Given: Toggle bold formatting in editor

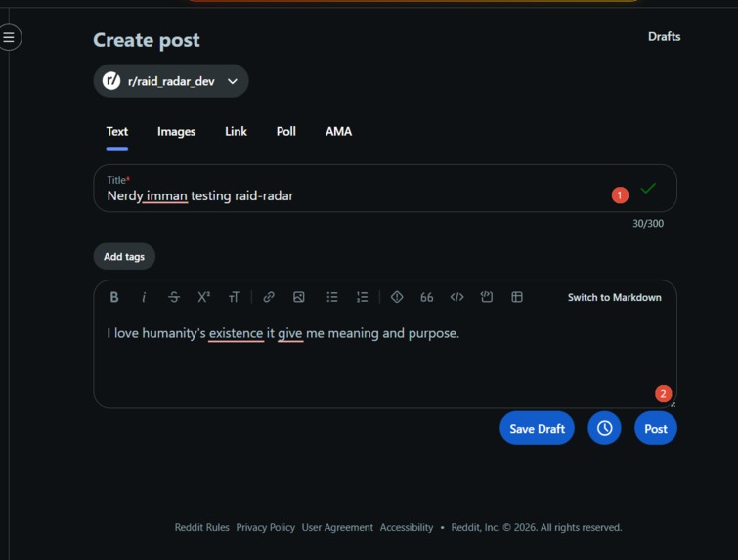Looking at the screenshot, I should (114, 297).
